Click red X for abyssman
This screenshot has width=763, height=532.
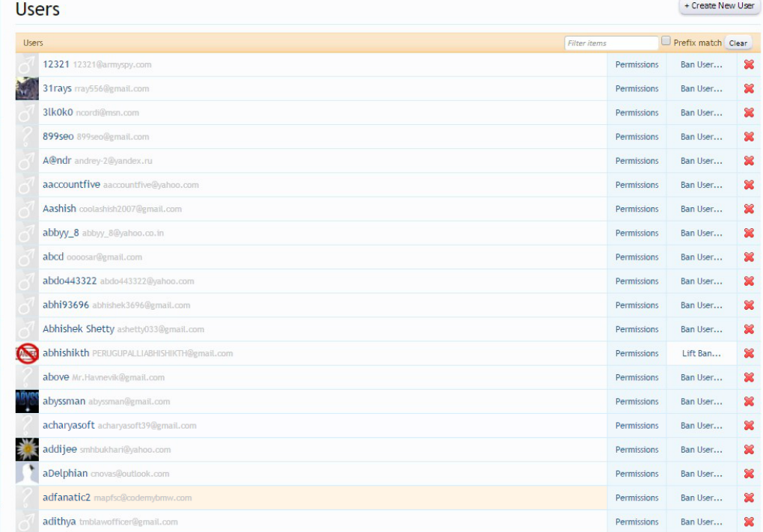tap(749, 402)
